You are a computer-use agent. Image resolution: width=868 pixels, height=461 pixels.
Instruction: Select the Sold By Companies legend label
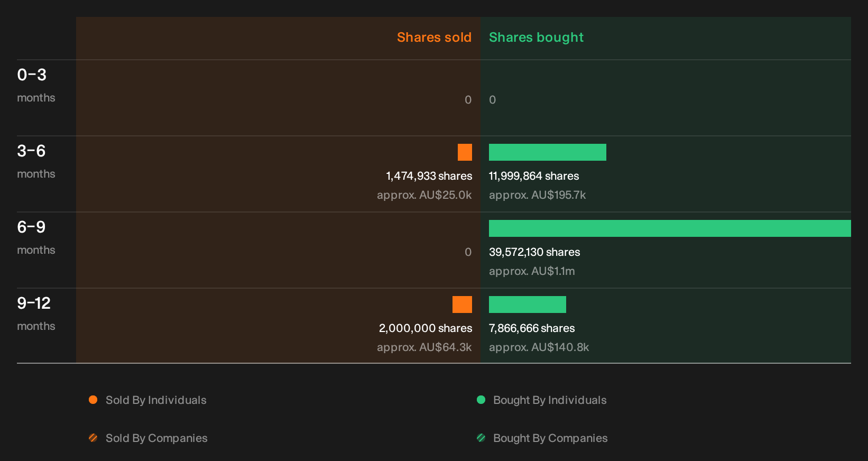156,438
